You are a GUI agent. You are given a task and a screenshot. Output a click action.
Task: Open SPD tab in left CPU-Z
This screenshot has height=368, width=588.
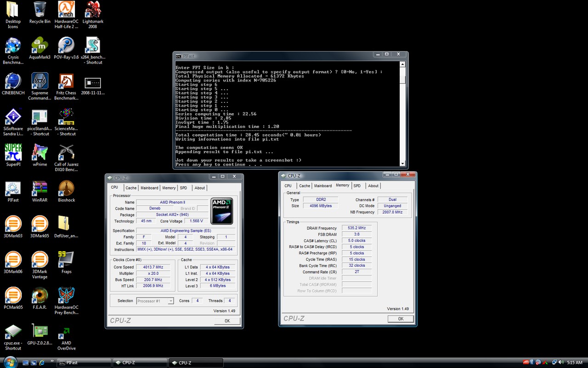point(184,188)
